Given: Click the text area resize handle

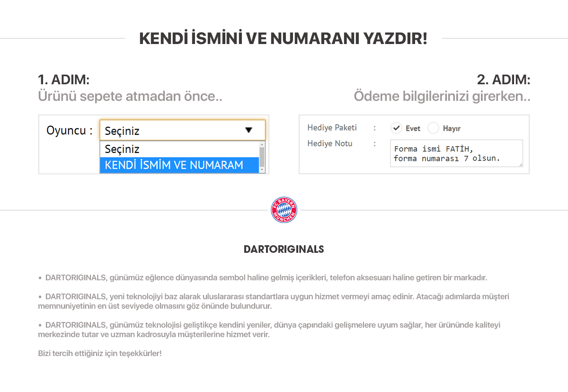Looking at the screenshot, I should (520, 164).
